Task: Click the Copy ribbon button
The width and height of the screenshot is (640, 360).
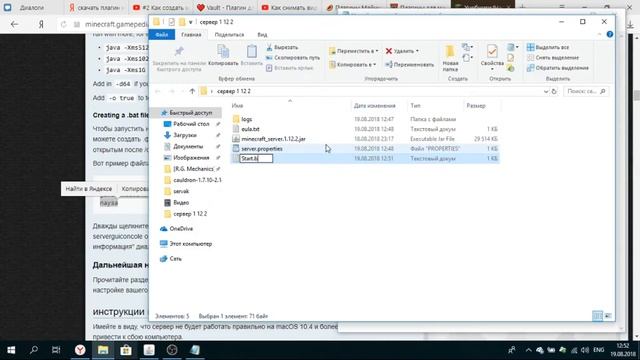Action: tap(223, 55)
